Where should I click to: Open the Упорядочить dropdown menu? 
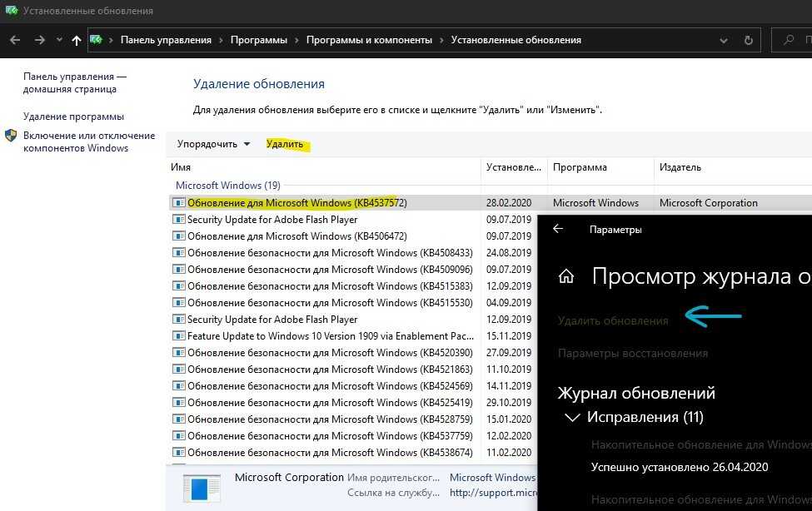213,144
